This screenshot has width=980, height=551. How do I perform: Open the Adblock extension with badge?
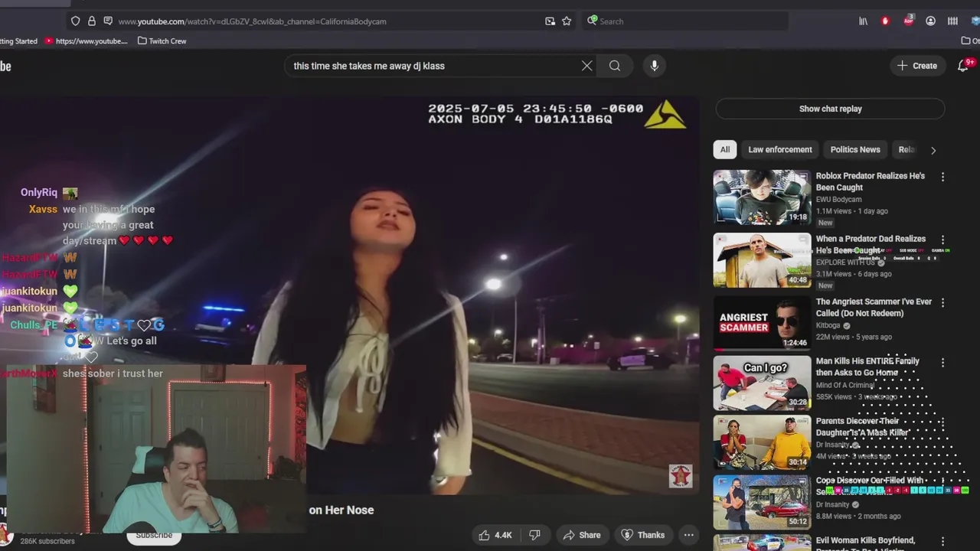908,20
